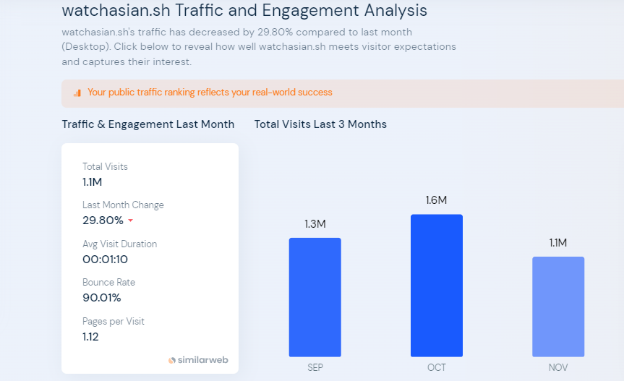Select the SEP bar in the chart

click(315, 297)
